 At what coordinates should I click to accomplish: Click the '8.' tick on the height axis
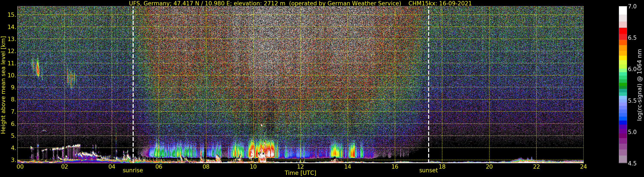point(13,100)
